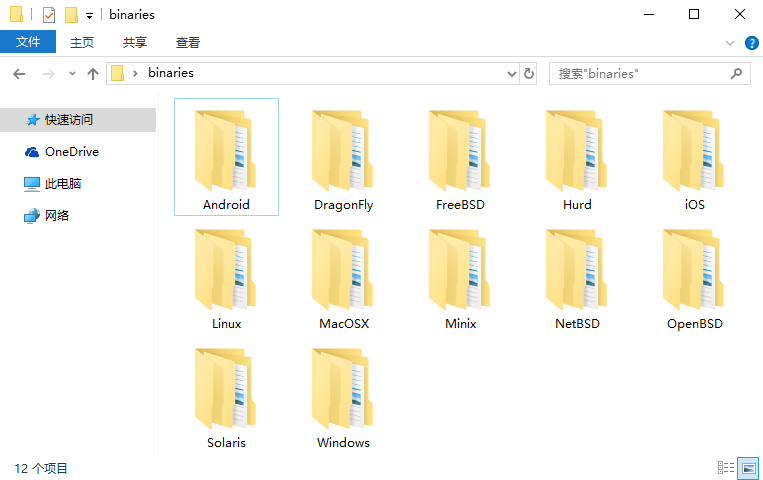Select 快速访问 in navigation pane
The width and height of the screenshot is (763, 480).
click(x=78, y=120)
